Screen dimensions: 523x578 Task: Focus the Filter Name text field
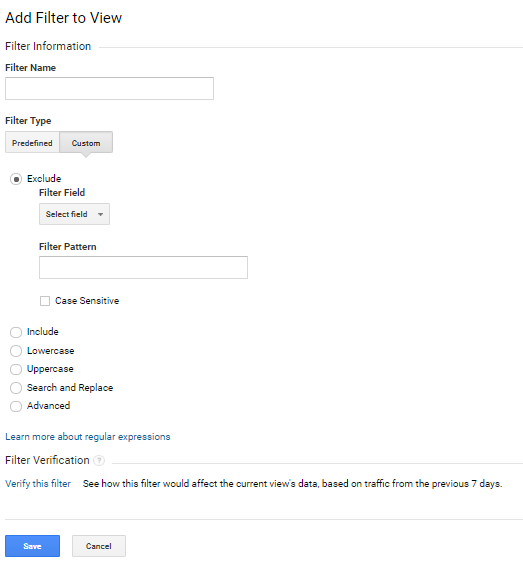click(x=109, y=88)
